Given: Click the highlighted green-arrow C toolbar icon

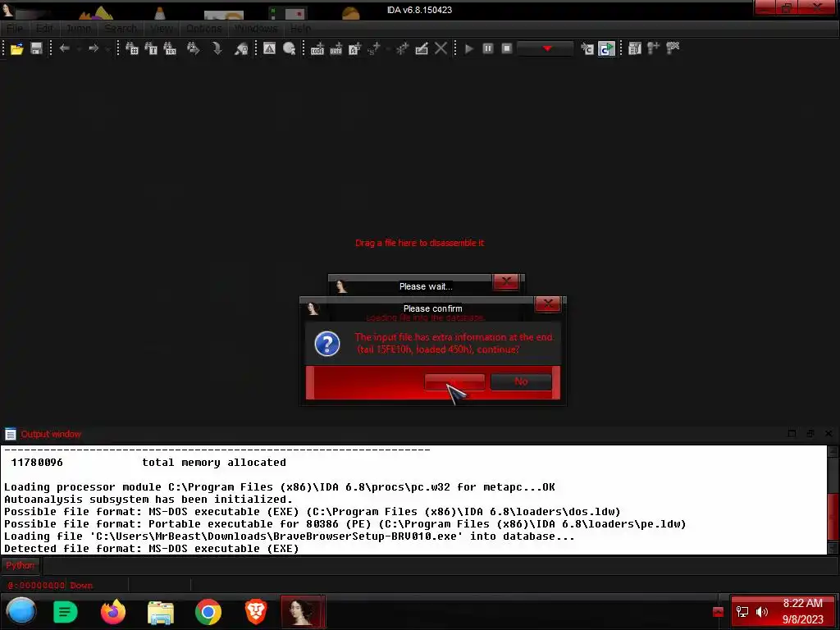Looking at the screenshot, I should (x=606, y=48).
